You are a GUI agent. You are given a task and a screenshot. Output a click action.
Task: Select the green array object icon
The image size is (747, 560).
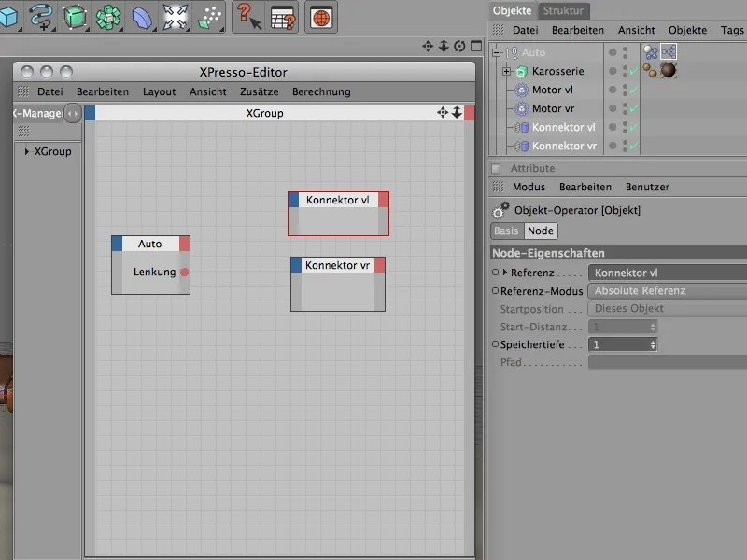pos(108,16)
